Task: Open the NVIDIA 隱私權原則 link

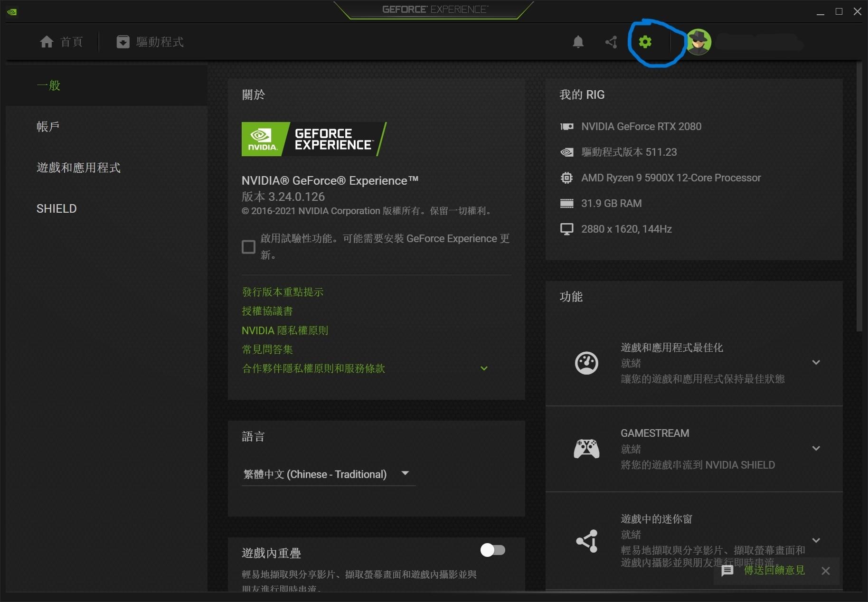Action: (285, 330)
